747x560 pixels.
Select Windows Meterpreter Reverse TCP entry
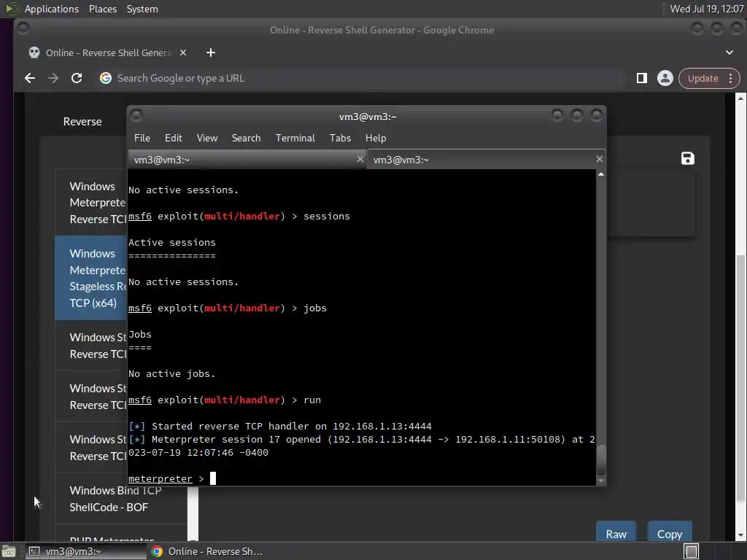tap(91, 203)
